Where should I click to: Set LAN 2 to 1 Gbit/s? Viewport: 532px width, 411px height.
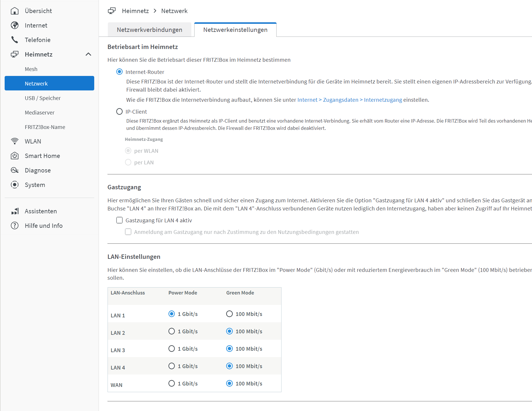pyautogui.click(x=172, y=331)
